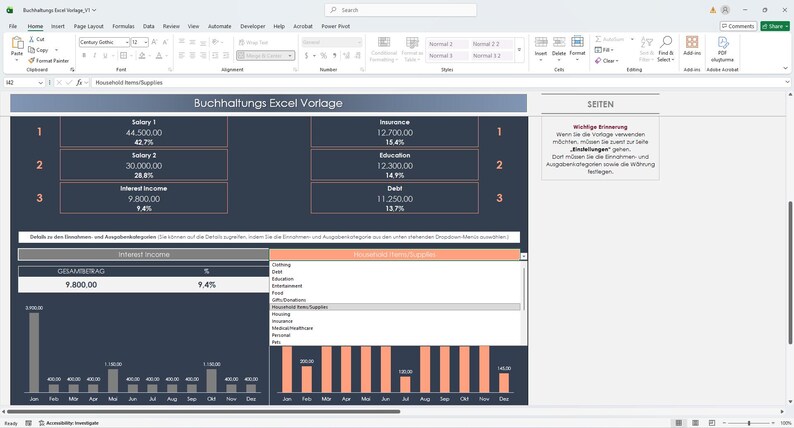Open the Power Pivot tab
The height and width of the screenshot is (428, 794).
click(x=336, y=26)
